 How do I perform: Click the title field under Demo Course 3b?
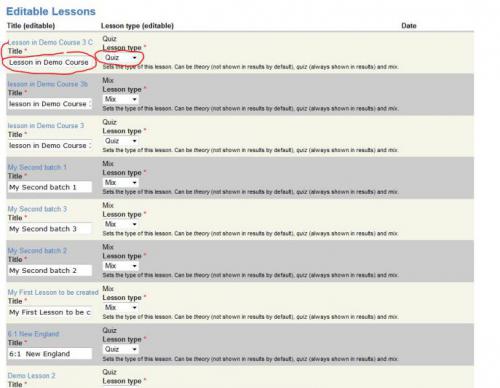[x=50, y=104]
